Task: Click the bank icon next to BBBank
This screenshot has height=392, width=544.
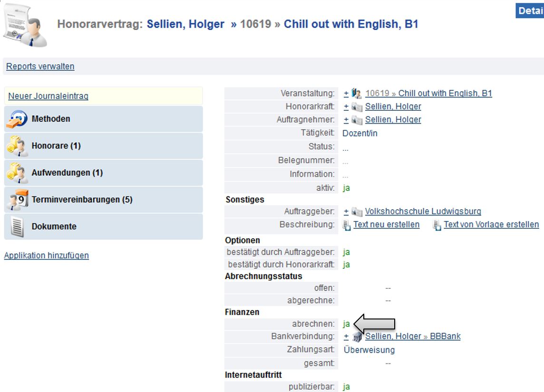Action: pyautogui.click(x=357, y=337)
